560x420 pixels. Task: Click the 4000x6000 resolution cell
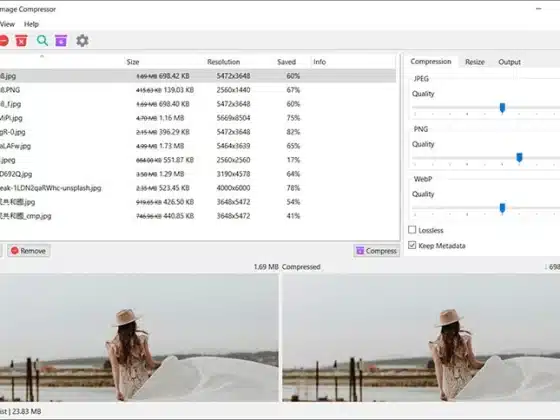[233, 188]
